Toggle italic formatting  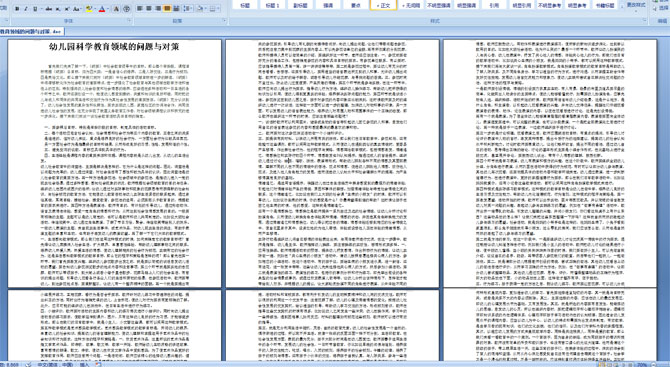tap(26, 9)
